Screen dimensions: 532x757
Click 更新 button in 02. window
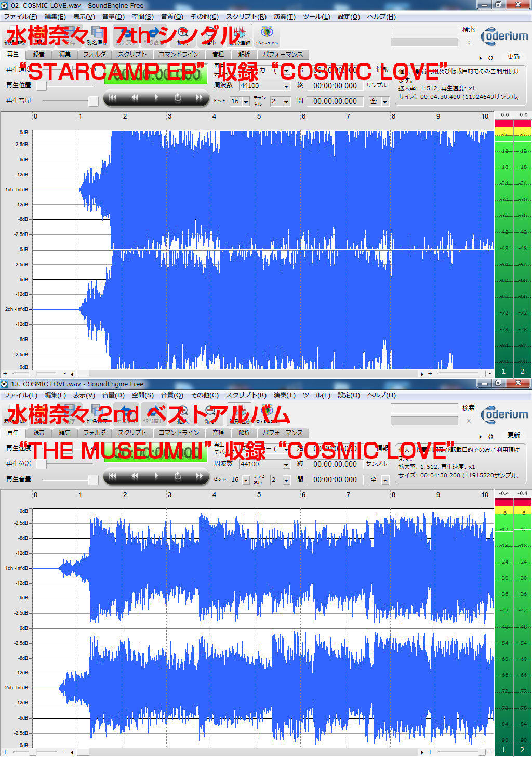(514, 57)
